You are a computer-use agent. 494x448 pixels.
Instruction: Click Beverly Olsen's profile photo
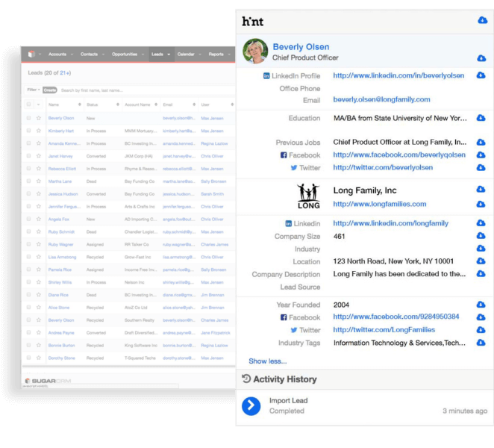click(255, 51)
